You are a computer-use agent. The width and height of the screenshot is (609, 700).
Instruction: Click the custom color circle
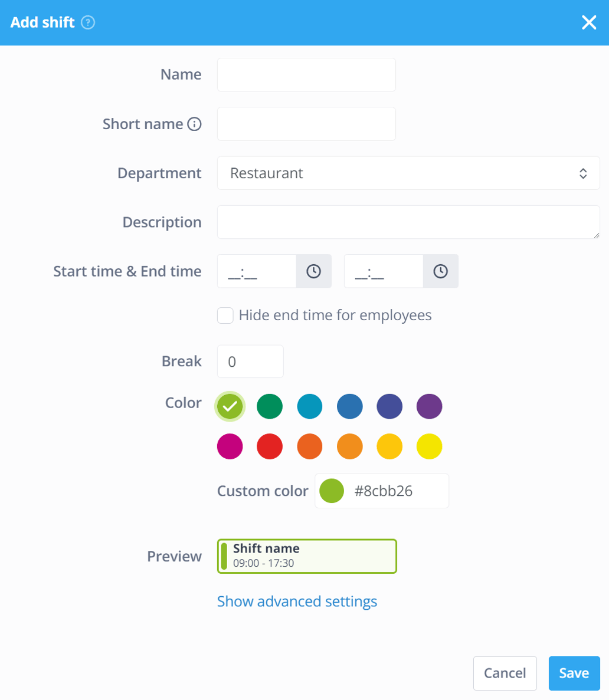pos(332,491)
